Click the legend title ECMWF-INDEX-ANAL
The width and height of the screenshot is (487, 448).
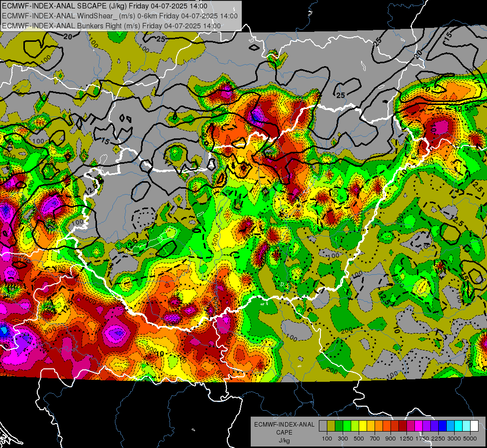coord(284,425)
